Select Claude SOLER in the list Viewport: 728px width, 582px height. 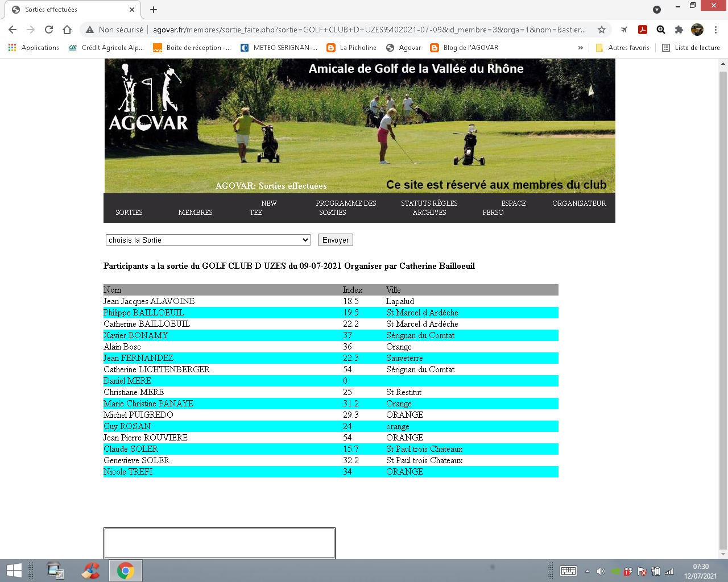click(x=131, y=449)
